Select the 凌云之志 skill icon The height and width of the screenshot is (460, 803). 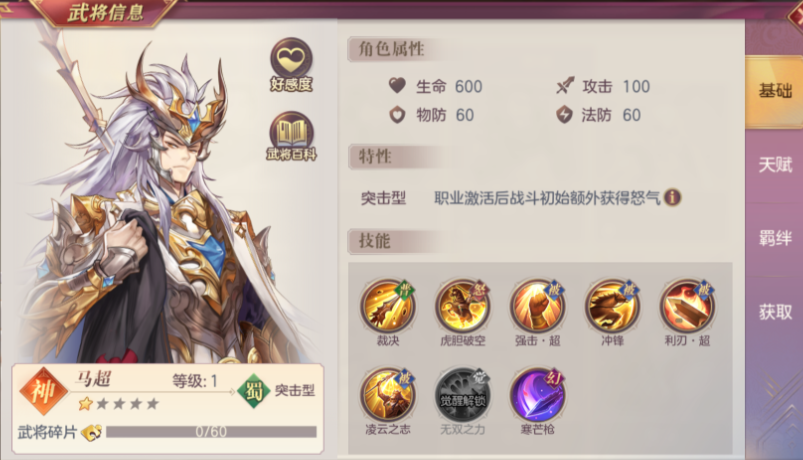coord(388,395)
